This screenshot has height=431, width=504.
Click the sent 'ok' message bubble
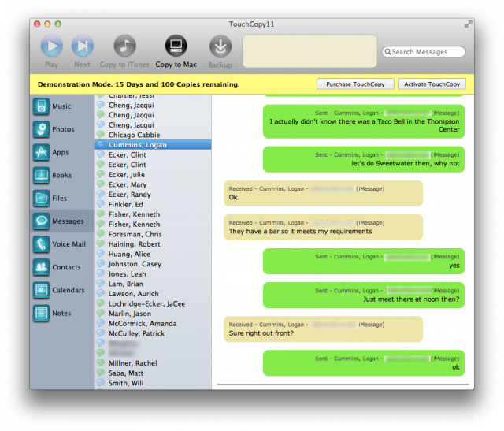[364, 363]
